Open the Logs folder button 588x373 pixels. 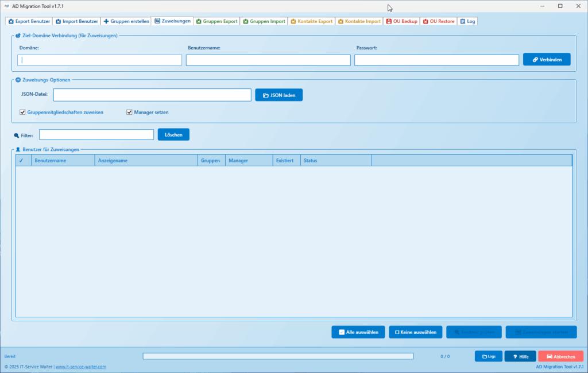pyautogui.click(x=488, y=356)
